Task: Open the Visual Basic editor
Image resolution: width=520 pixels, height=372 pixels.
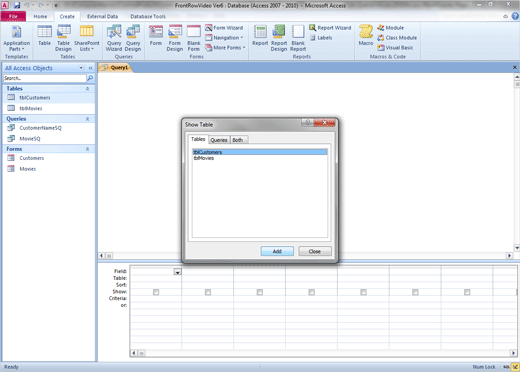Action: (x=395, y=48)
